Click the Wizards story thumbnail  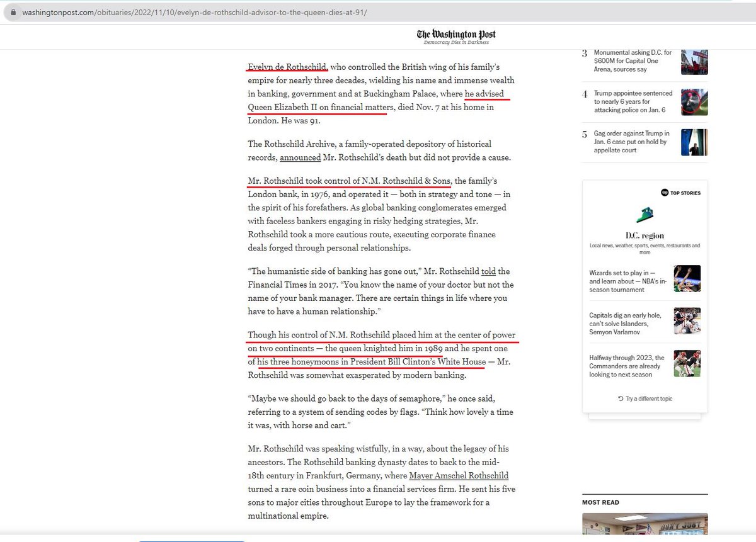click(x=687, y=279)
